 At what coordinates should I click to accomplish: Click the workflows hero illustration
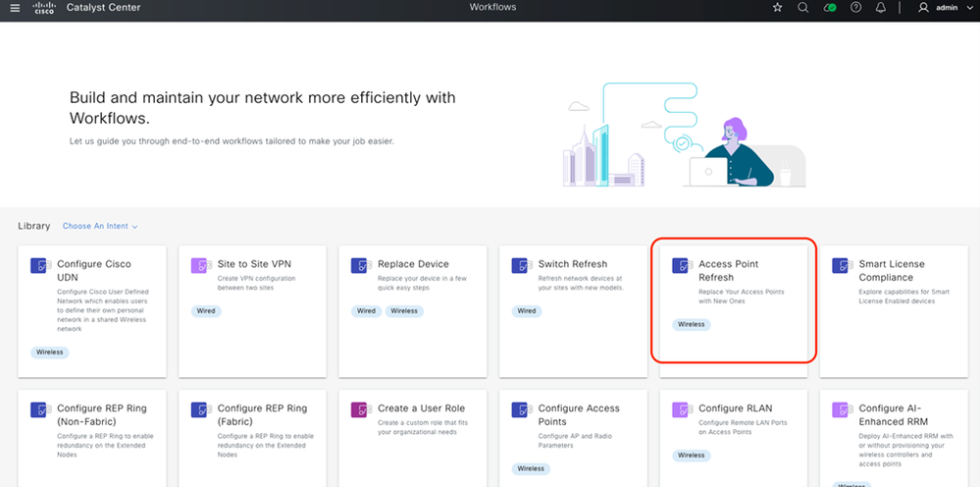pyautogui.click(x=684, y=135)
